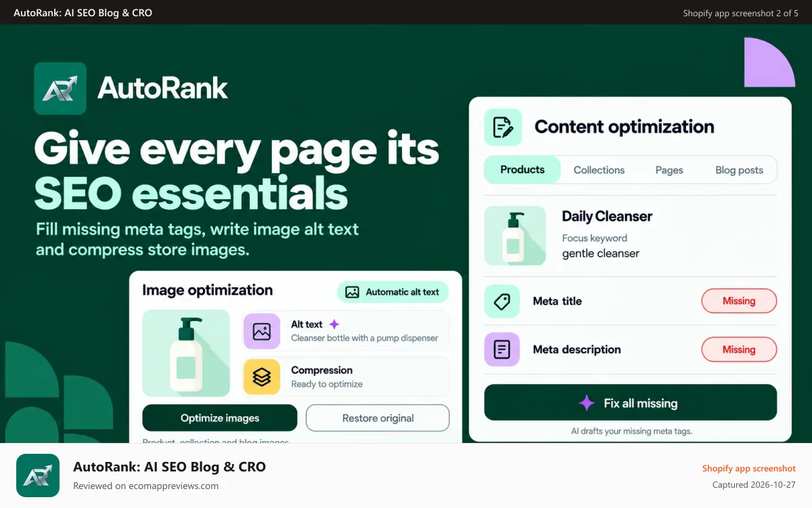Click the 'Content optimization' panel heading
The image size is (812, 508).
click(624, 127)
